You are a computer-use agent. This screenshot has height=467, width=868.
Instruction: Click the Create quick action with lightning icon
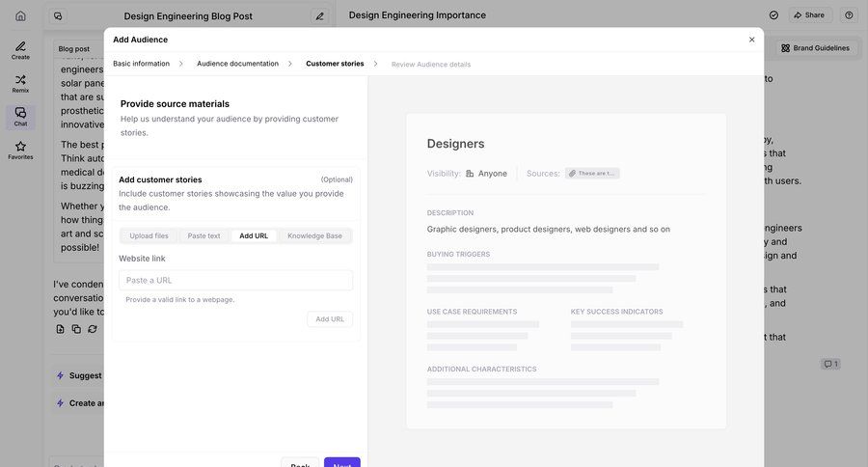point(79,403)
